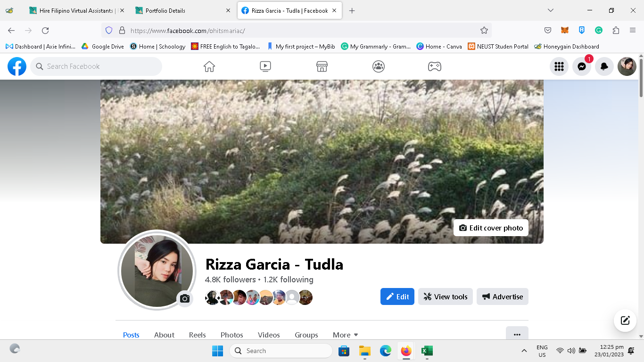Open the Grammarly extension icon
This screenshot has width=644, height=362.
[599, 30]
